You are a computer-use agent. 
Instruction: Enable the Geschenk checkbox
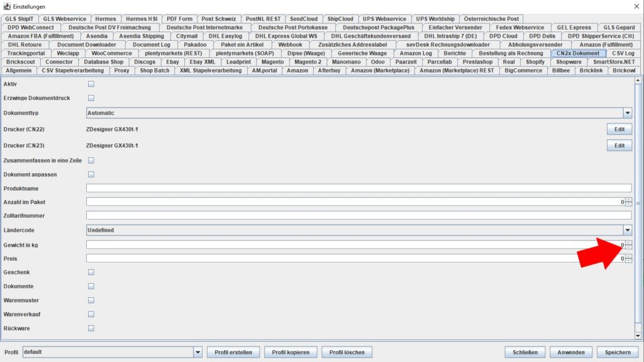[91, 273]
